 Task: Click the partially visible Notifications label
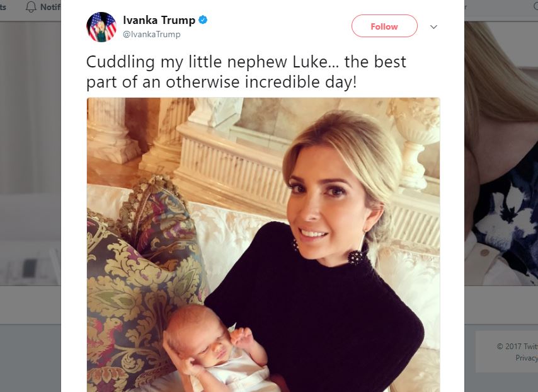pyautogui.click(x=50, y=7)
